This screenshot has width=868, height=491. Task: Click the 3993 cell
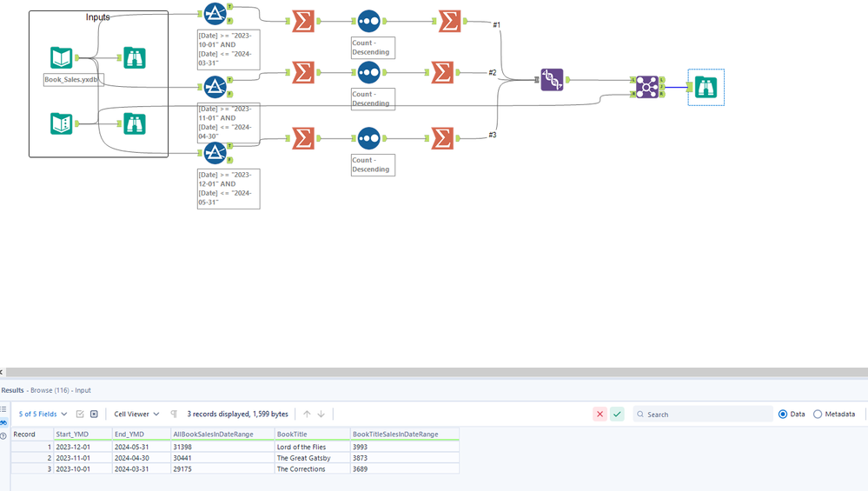405,447
